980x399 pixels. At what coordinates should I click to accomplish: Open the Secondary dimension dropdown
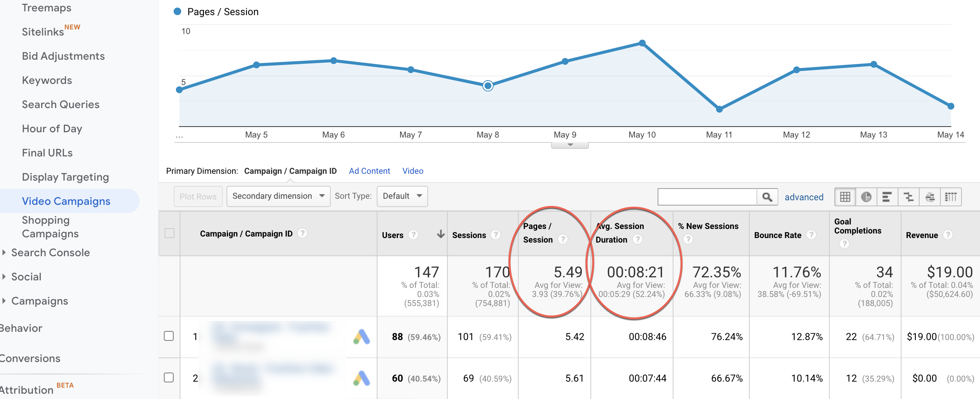(x=278, y=196)
